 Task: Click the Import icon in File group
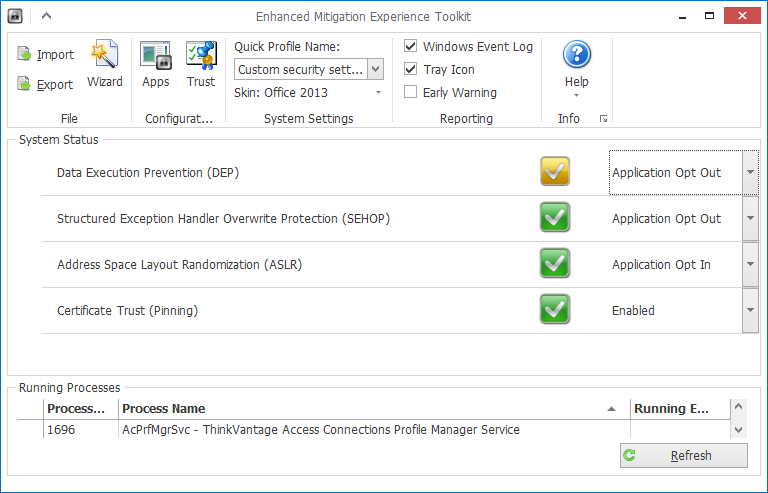tap(25, 54)
